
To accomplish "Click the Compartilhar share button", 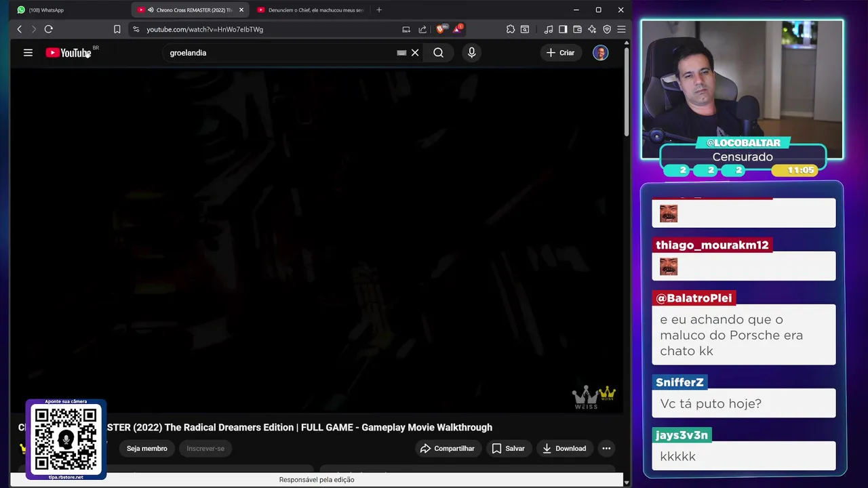I will pos(448,449).
